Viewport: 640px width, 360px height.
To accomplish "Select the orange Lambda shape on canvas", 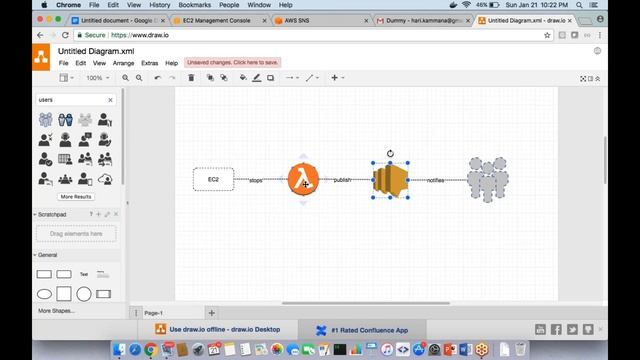I will 303,179.
